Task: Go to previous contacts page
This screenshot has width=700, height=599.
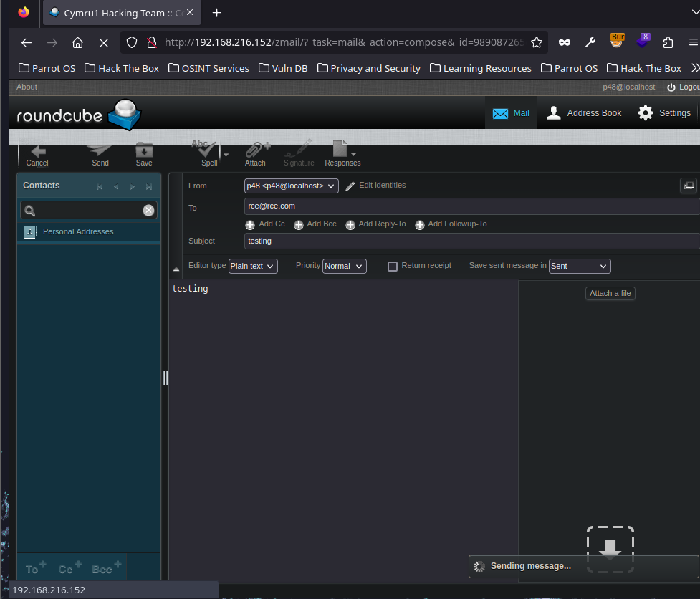Action: tap(116, 186)
